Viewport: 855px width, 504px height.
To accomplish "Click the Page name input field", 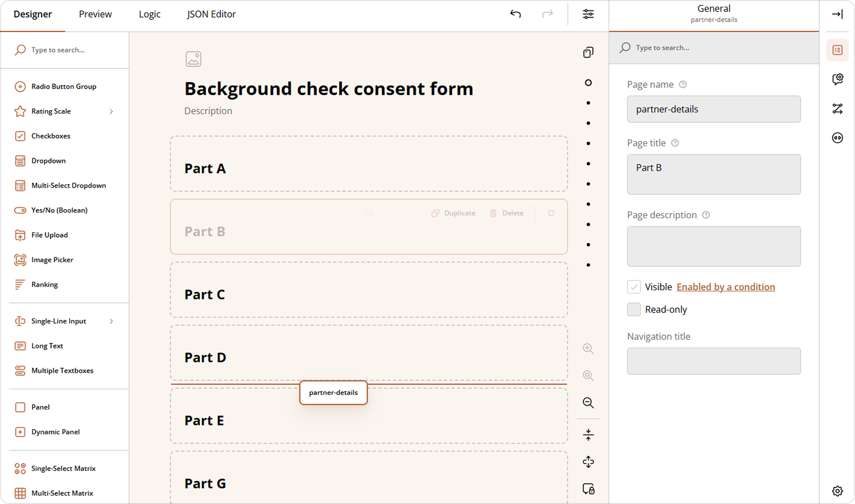I will tap(713, 109).
